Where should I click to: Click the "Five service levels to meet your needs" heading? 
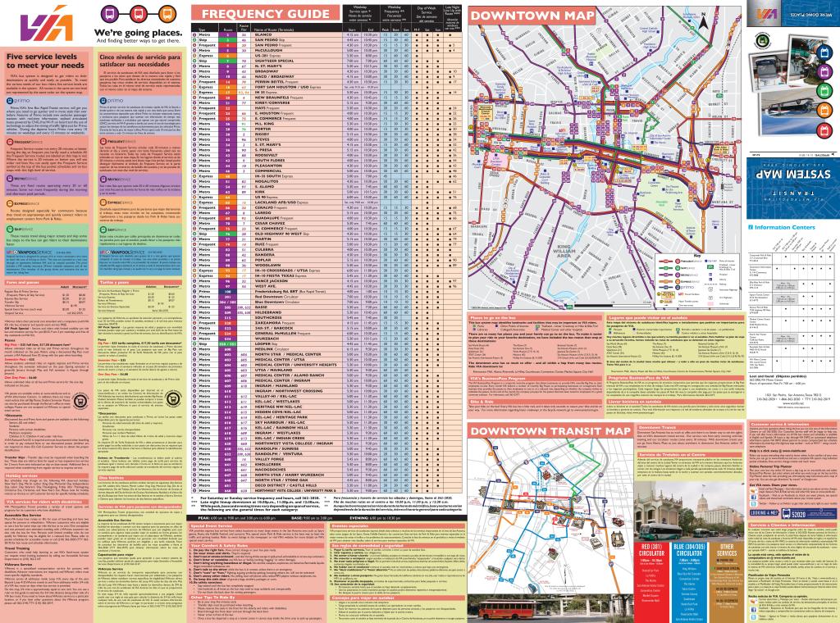pyautogui.click(x=46, y=61)
